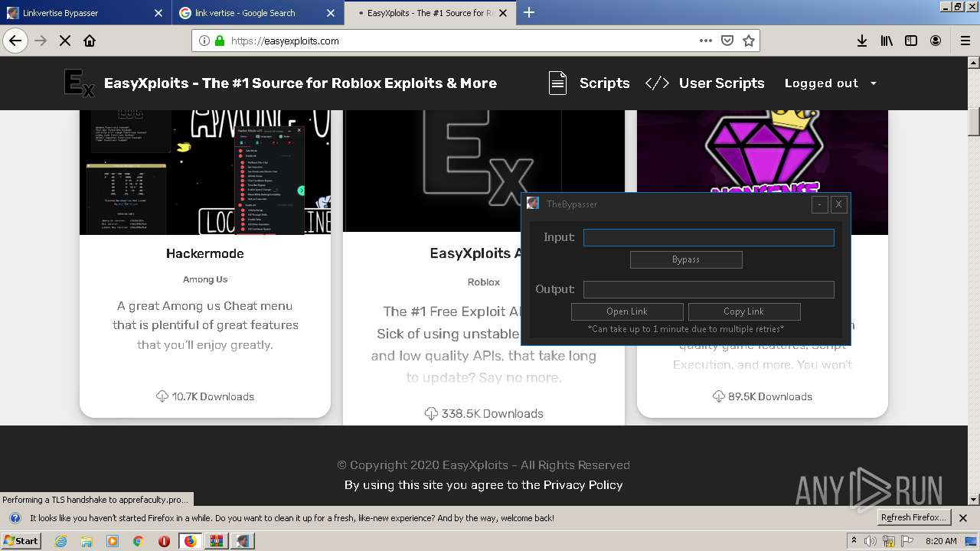Select the EasyXploits tab
The width and height of the screenshot is (980, 551).
[x=430, y=13]
